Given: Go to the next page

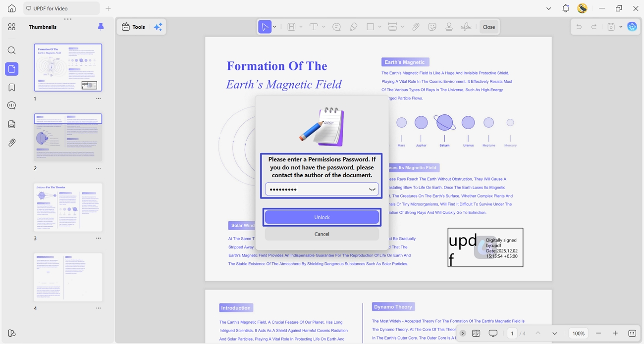Looking at the screenshot, I should click(555, 333).
